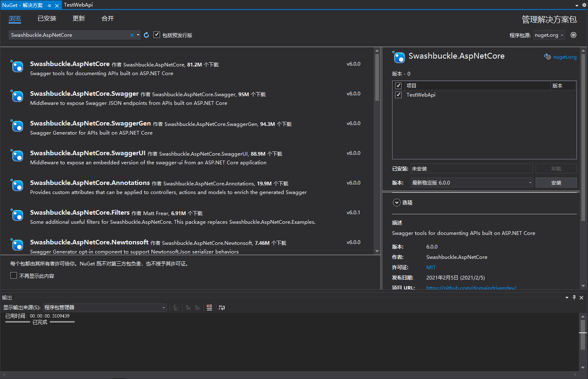Click the 卸载 uninstall button
The image size is (588, 379).
point(556,168)
